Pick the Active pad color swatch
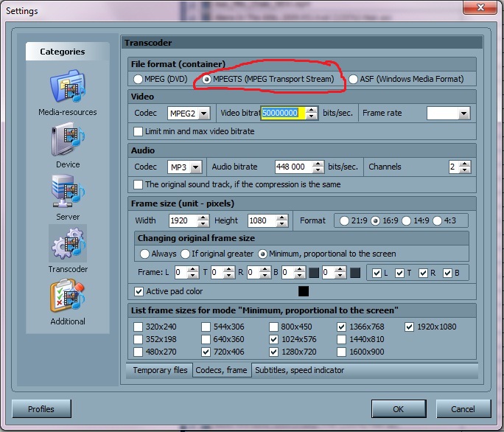 tap(304, 291)
